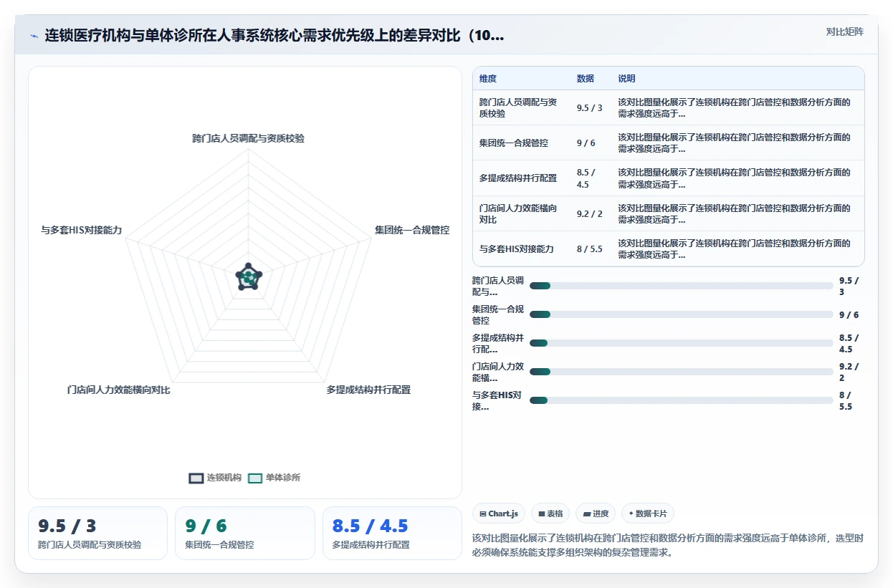The height and width of the screenshot is (588, 893).
Task: Select table row 集团统一合规管控
Action: click(669, 143)
